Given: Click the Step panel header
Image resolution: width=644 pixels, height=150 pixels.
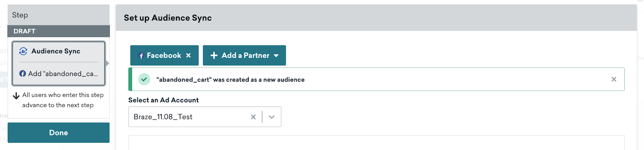Looking at the screenshot, I should click(x=58, y=15).
